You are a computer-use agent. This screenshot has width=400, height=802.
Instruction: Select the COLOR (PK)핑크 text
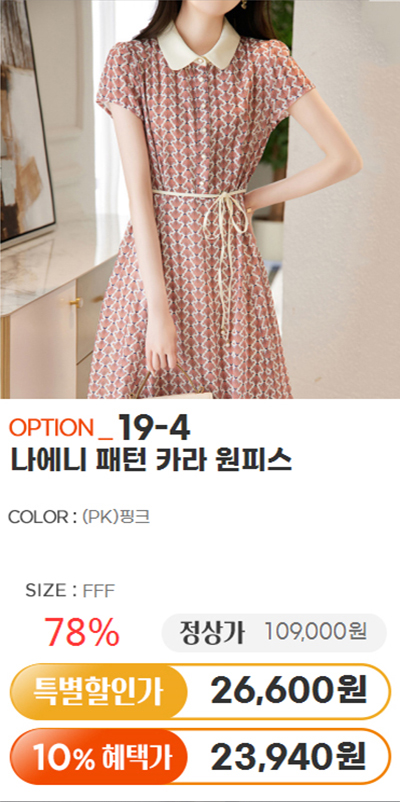click(79, 517)
